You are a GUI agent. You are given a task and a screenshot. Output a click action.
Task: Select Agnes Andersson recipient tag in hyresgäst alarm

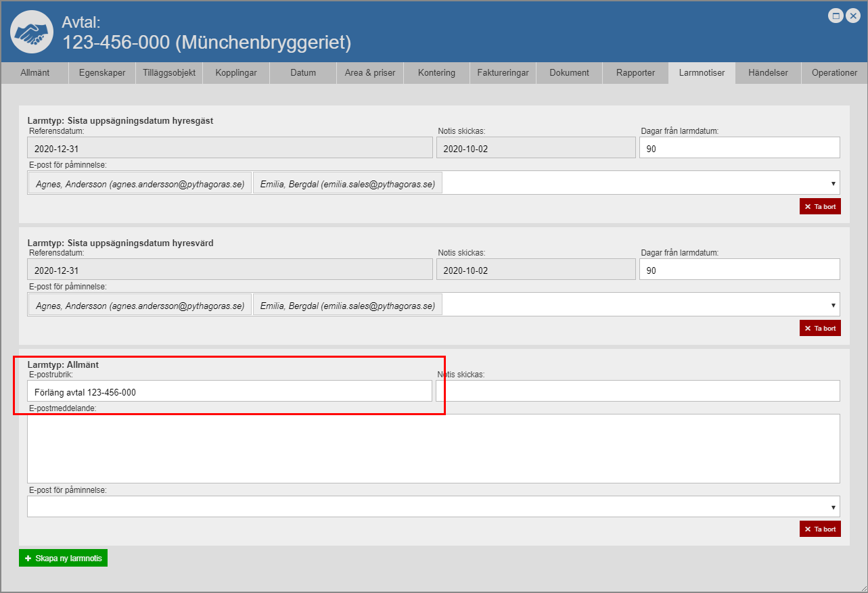pyautogui.click(x=140, y=183)
